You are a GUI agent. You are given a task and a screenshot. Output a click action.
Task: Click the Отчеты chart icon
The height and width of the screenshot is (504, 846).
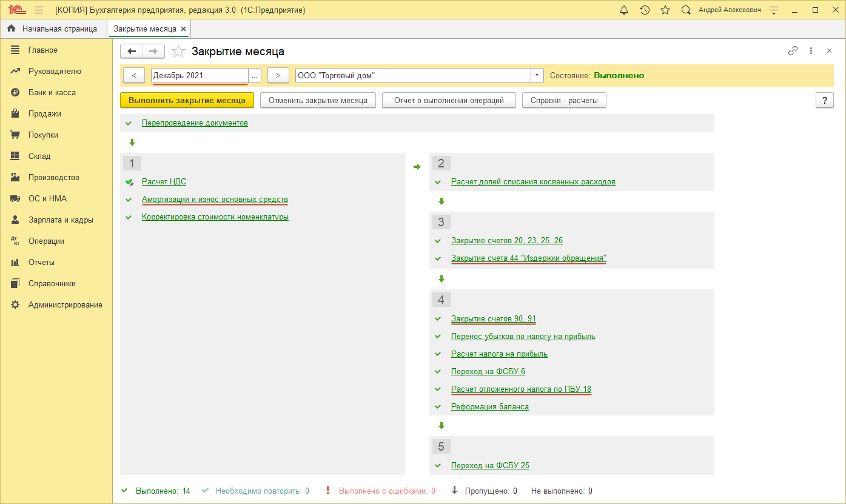[16, 262]
